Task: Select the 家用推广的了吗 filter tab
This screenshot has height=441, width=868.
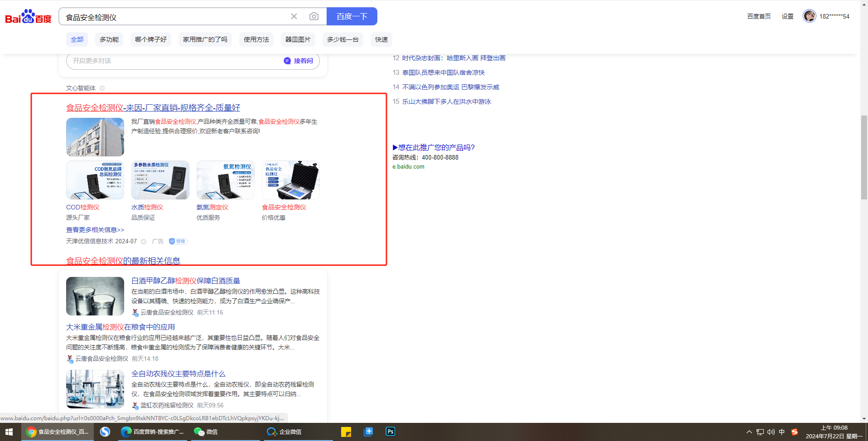Action: [x=205, y=39]
